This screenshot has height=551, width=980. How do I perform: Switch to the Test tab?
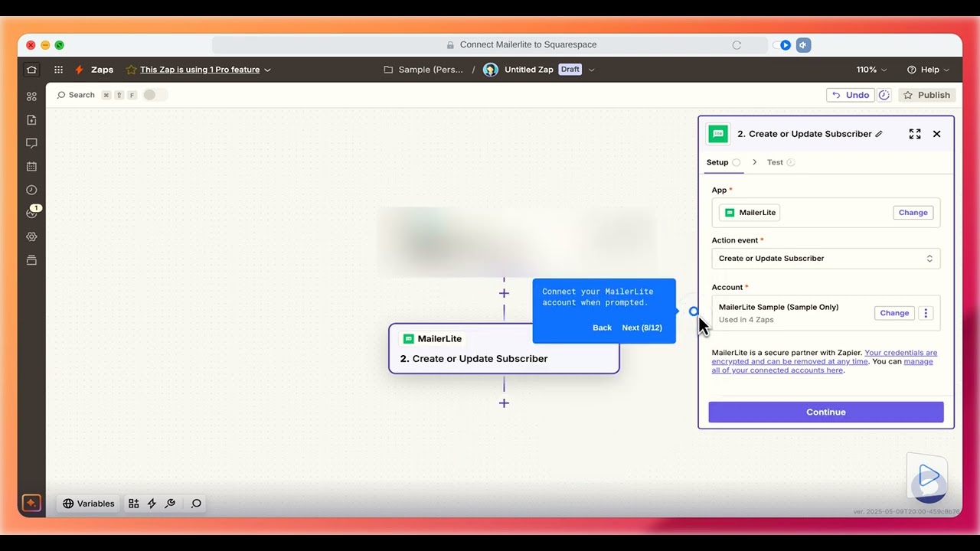(780, 162)
